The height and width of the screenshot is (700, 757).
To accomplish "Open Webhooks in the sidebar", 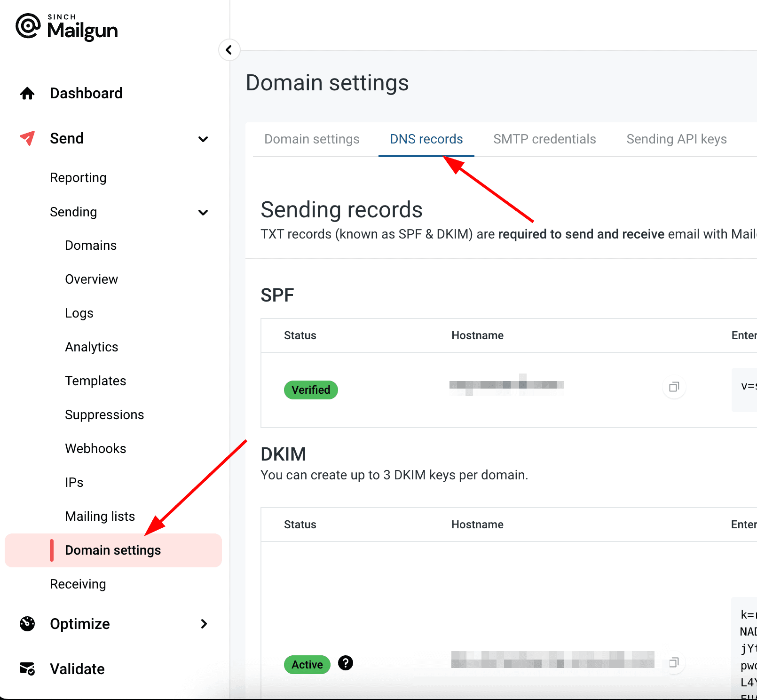I will pyautogui.click(x=95, y=449).
